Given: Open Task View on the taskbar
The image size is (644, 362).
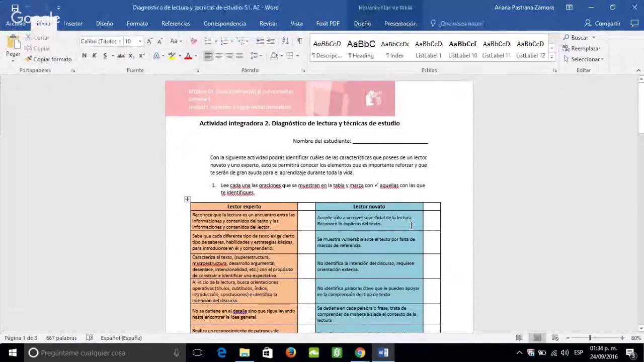Looking at the screenshot, I should point(197,353).
